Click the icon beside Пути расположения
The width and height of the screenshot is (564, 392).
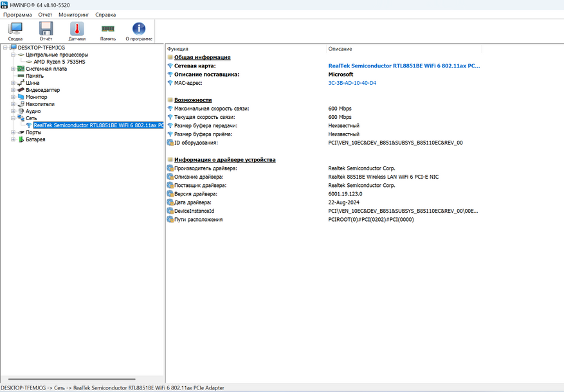pos(170,219)
